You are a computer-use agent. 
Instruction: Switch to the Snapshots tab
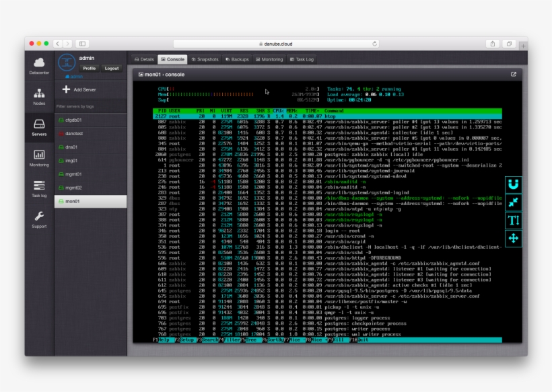pyautogui.click(x=205, y=59)
